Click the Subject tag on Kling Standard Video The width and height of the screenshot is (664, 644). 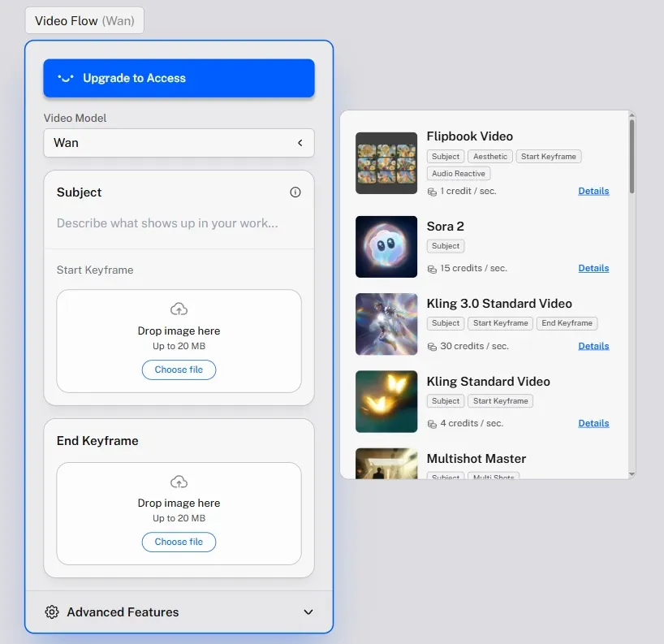(446, 401)
